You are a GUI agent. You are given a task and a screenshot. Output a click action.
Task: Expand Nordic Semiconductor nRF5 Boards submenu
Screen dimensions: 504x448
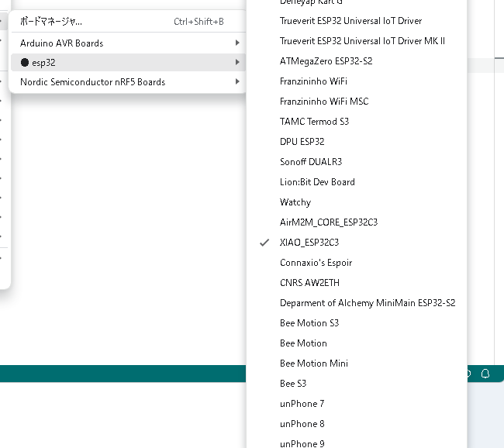pos(128,82)
